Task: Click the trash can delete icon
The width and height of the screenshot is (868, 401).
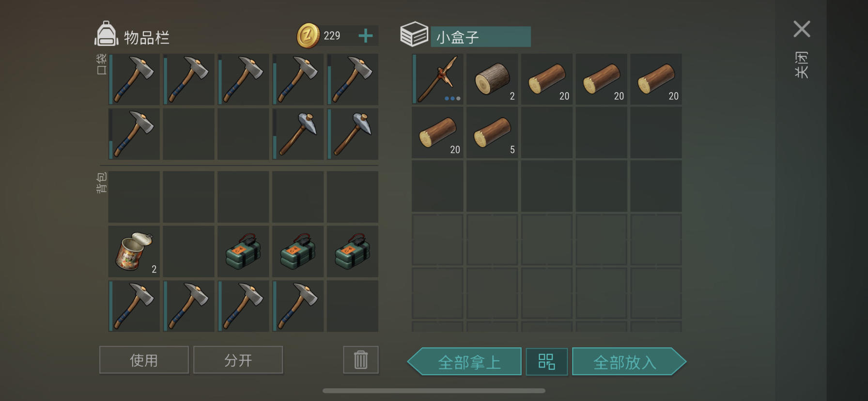Action: click(x=361, y=360)
